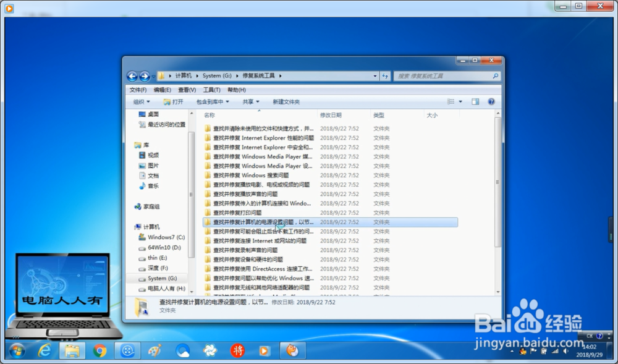This screenshot has height=364, width=618.
Task: Open the Paint palette taskbar icon
Action: pos(155,350)
